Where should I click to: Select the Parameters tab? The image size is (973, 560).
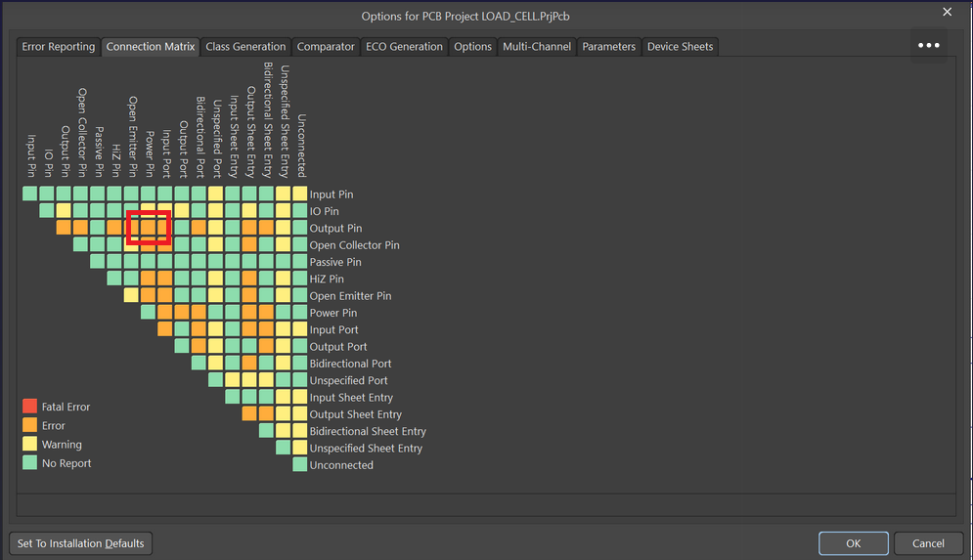tap(609, 47)
